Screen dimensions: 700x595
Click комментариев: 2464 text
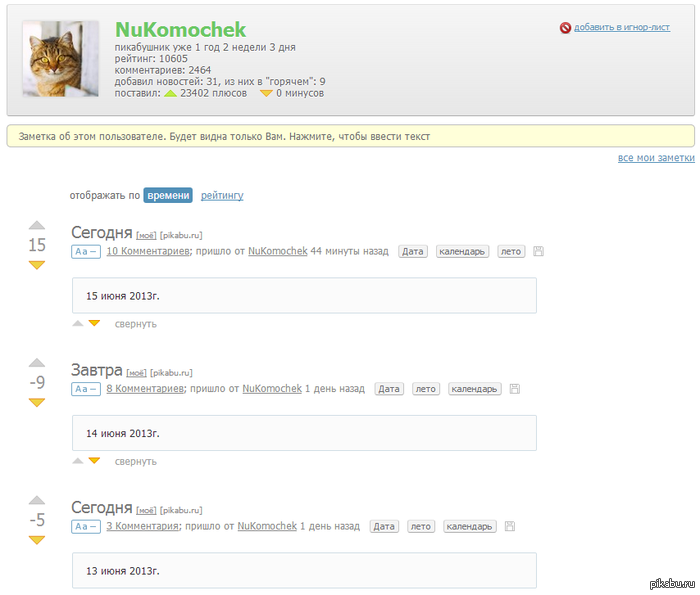tap(163, 71)
